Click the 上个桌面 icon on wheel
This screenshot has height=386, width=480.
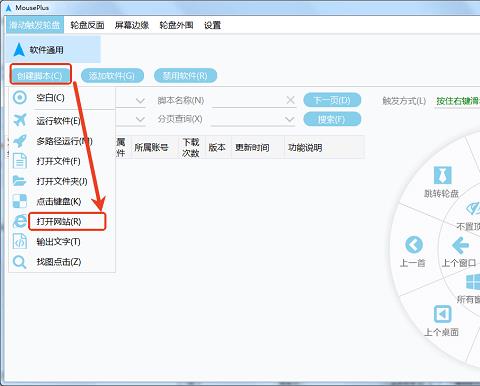click(442, 314)
